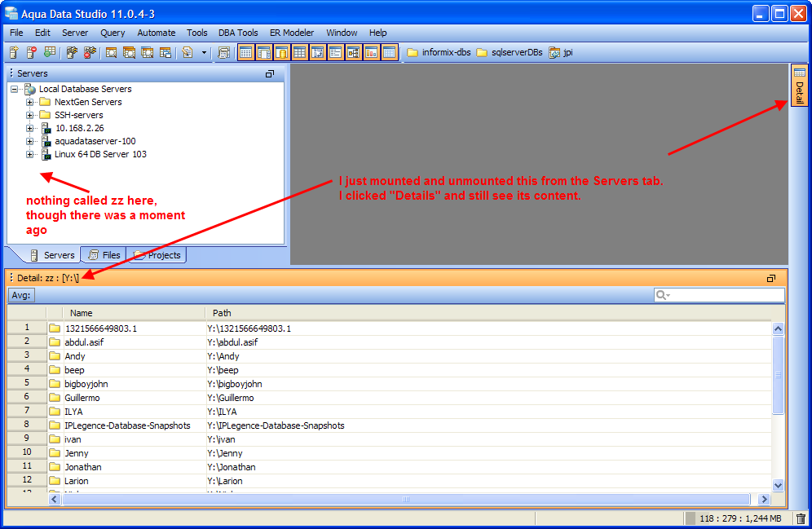Open the single-window magnifier query icon
812x529 pixels.
coord(112,52)
